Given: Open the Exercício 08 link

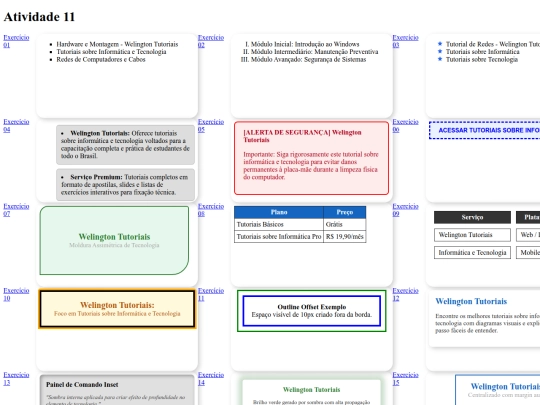Looking at the screenshot, I should (x=211, y=210).
